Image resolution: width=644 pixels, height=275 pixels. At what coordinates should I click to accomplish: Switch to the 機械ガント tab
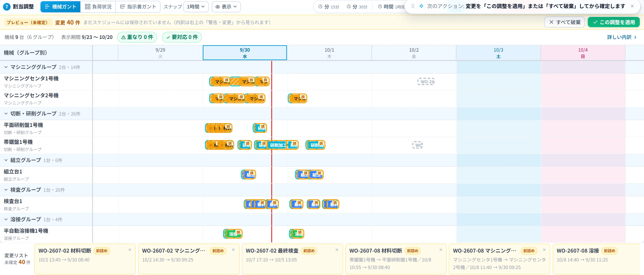60,7
